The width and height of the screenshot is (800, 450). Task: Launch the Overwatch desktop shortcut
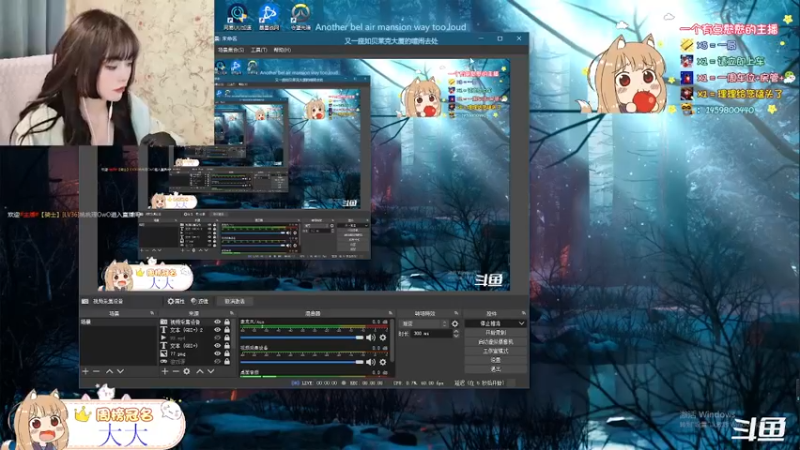[301, 16]
